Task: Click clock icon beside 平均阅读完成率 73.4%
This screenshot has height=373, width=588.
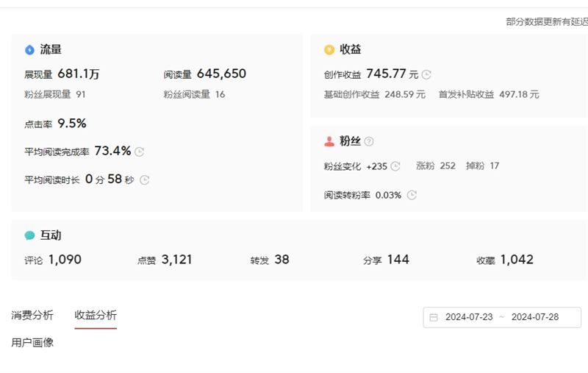Action: [140, 152]
